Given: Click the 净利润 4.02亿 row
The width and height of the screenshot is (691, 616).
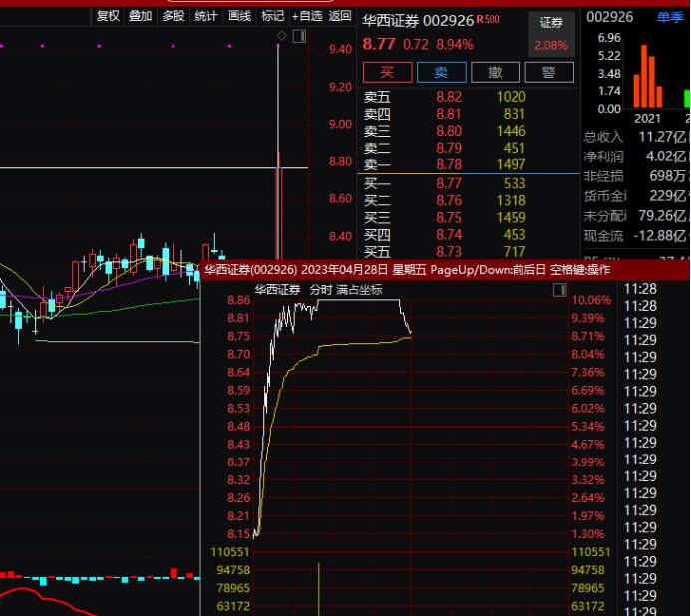Looking at the screenshot, I should click(636, 156).
